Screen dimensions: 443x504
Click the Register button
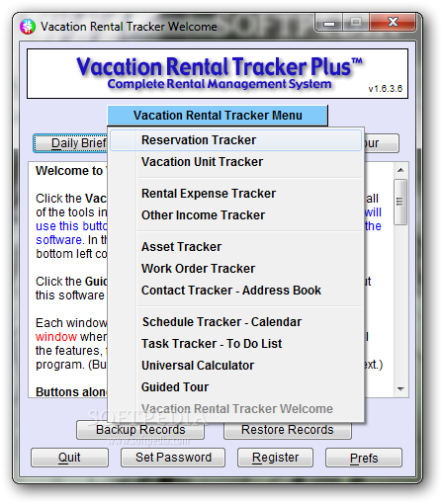click(275, 458)
